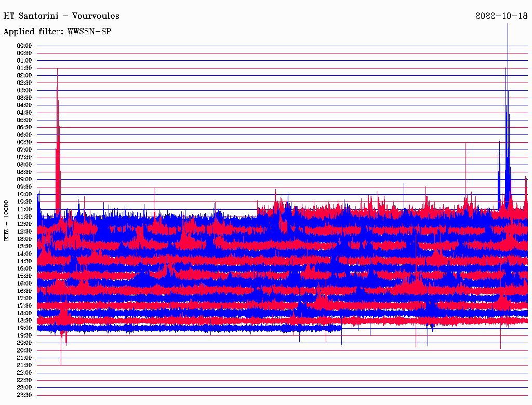Click the HT Santorini – Vourvoulos title

coord(61,16)
